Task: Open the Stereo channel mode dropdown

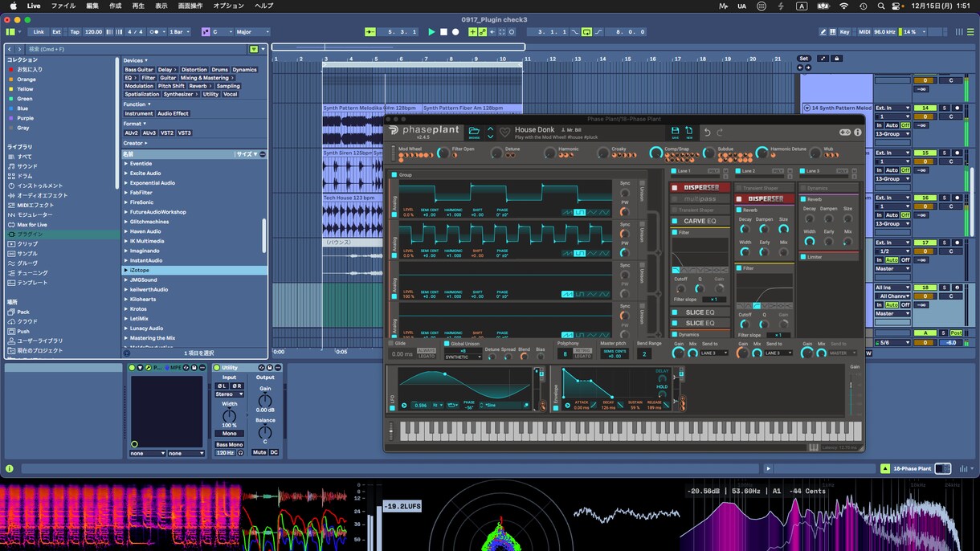Action: click(229, 394)
